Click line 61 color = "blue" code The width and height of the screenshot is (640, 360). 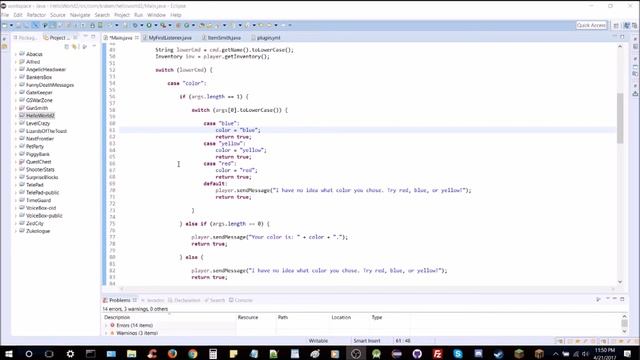click(238, 130)
